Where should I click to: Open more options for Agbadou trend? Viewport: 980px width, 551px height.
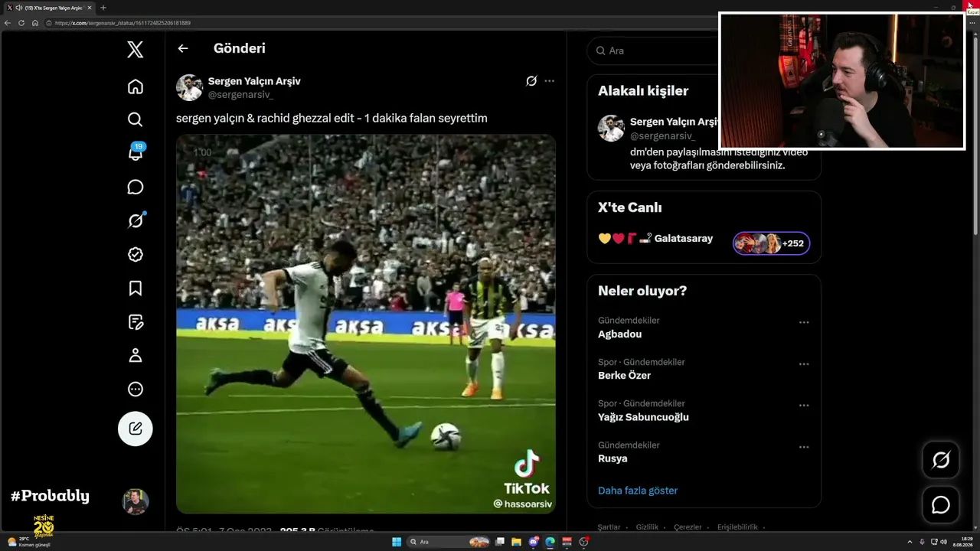[x=804, y=322]
